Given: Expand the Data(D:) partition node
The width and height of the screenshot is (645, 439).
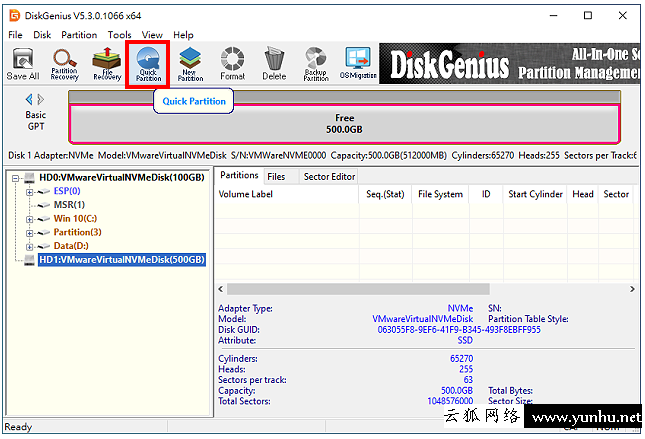Looking at the screenshot, I should (x=29, y=247).
